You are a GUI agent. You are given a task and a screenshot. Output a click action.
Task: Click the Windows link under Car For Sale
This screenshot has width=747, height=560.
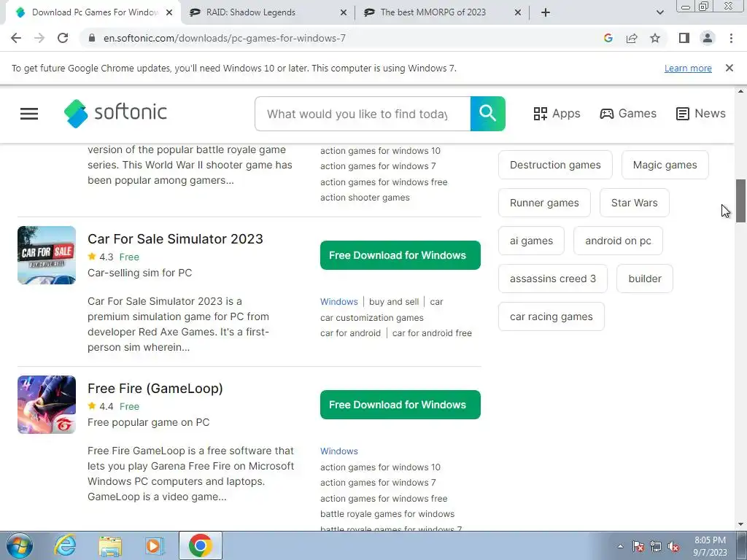tap(338, 301)
